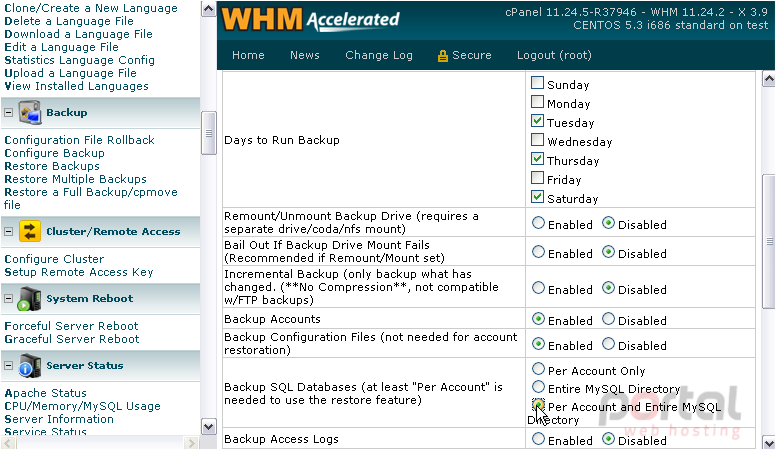Open Restore Backups link
Image resolution: width=776 pixels, height=450 pixels.
click(52, 166)
